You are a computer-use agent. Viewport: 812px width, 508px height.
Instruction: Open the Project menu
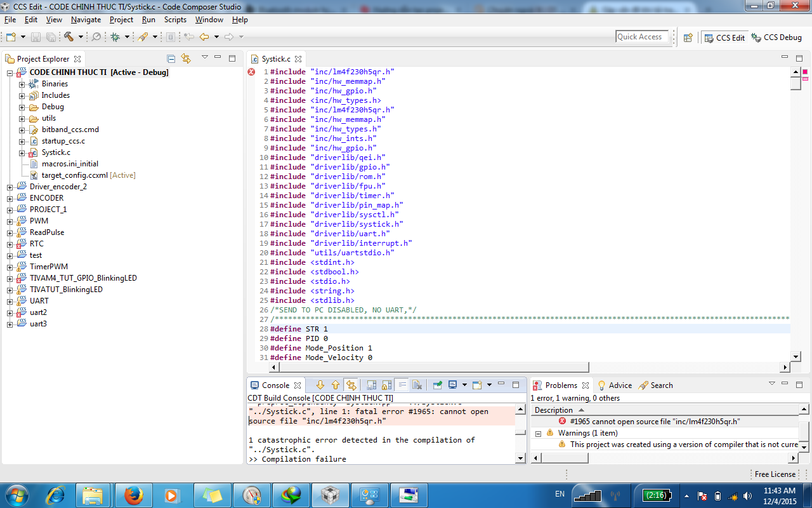click(x=121, y=20)
